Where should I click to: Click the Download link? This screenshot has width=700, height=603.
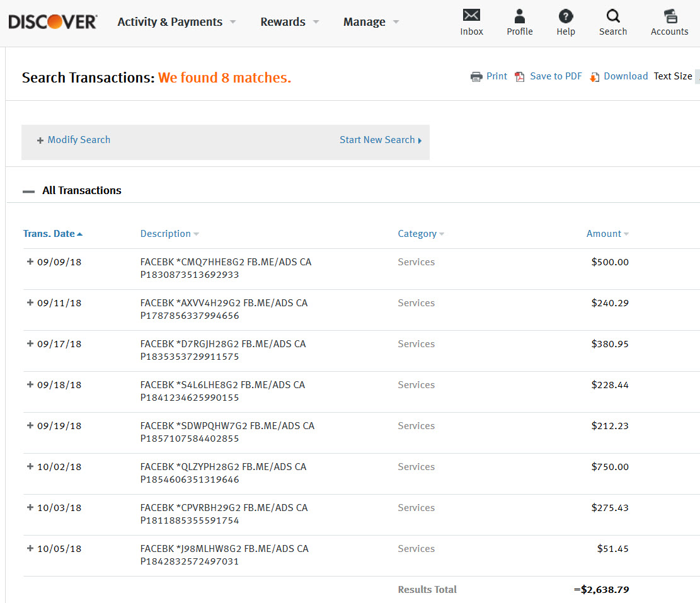[626, 76]
